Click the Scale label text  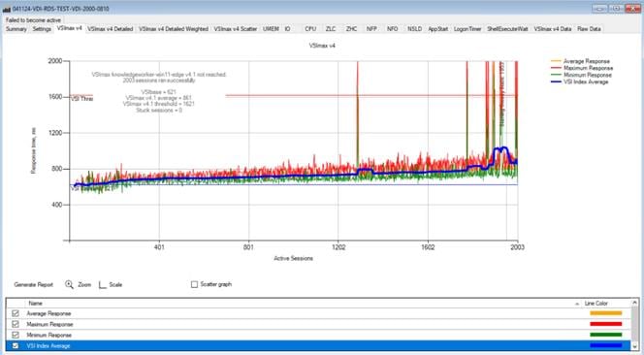pyautogui.click(x=115, y=285)
